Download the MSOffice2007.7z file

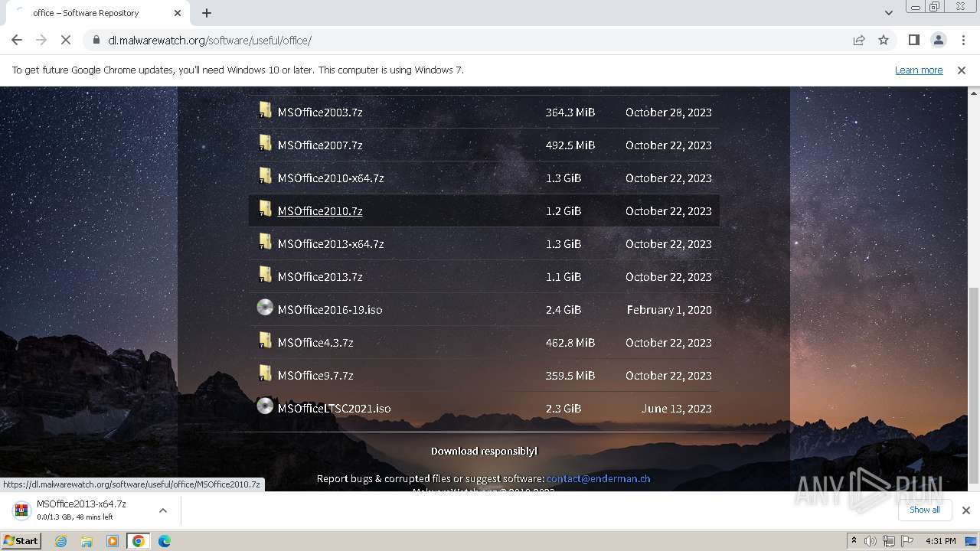(320, 145)
